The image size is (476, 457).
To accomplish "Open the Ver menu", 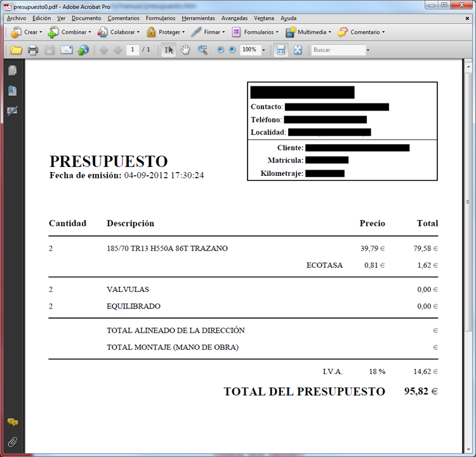I will point(62,18).
